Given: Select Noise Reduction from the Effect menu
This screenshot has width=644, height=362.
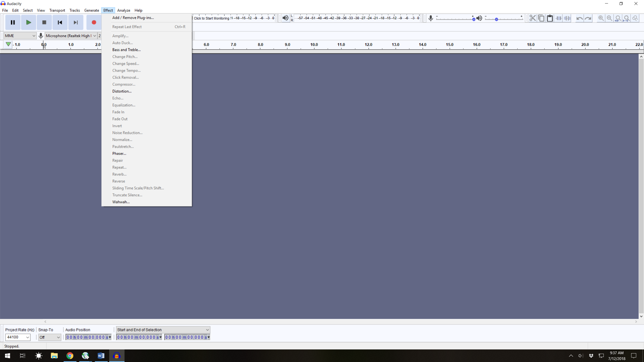Looking at the screenshot, I should click(127, 132).
